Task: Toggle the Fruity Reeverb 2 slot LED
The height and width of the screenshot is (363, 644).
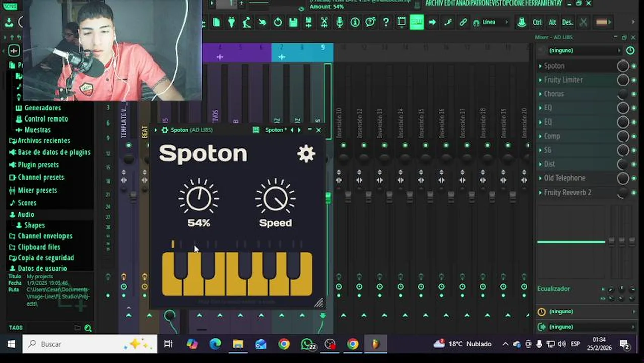Action: point(634,193)
